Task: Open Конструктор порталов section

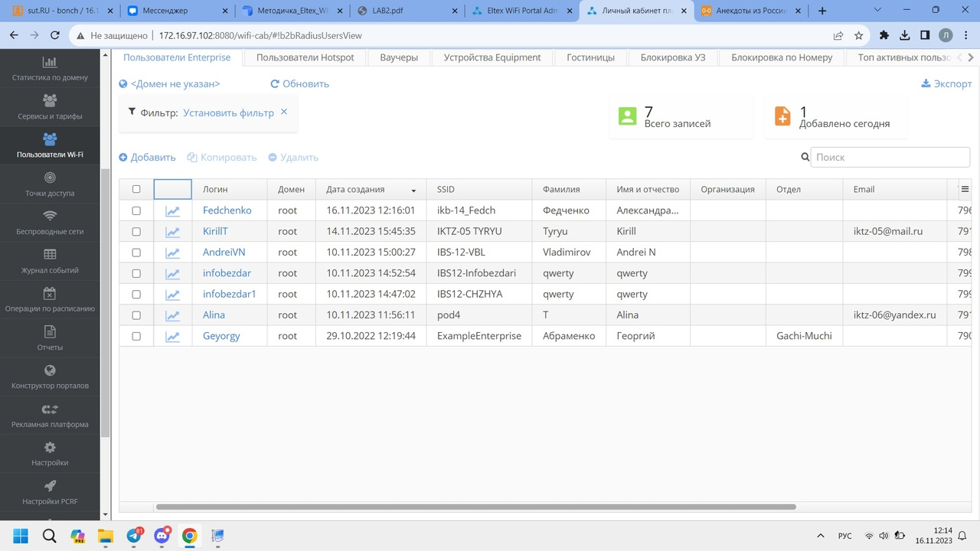Action: coord(50,377)
